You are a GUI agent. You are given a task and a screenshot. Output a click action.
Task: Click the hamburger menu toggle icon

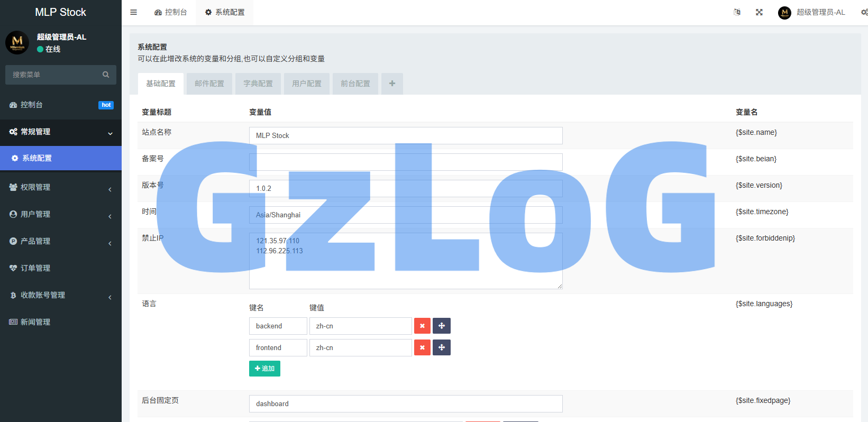pos(134,12)
